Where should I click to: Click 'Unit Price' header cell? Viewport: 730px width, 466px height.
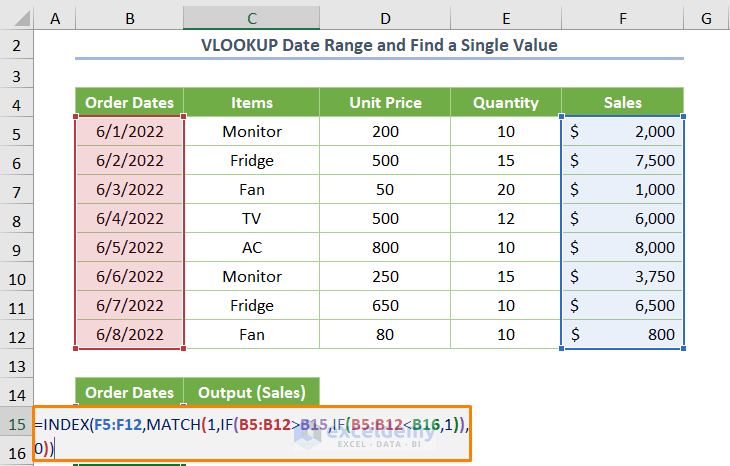(x=385, y=102)
